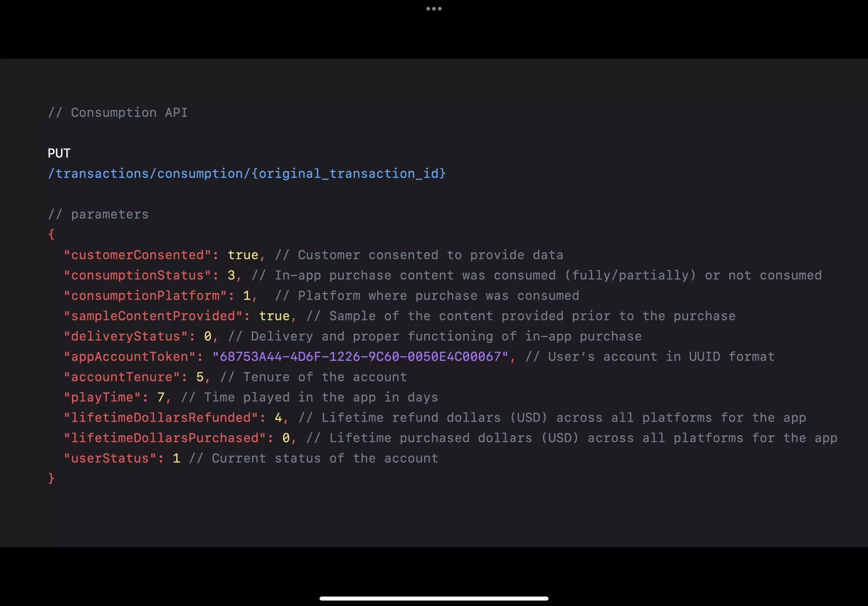Select the PUT method label
The height and width of the screenshot is (606, 868).
pos(59,152)
